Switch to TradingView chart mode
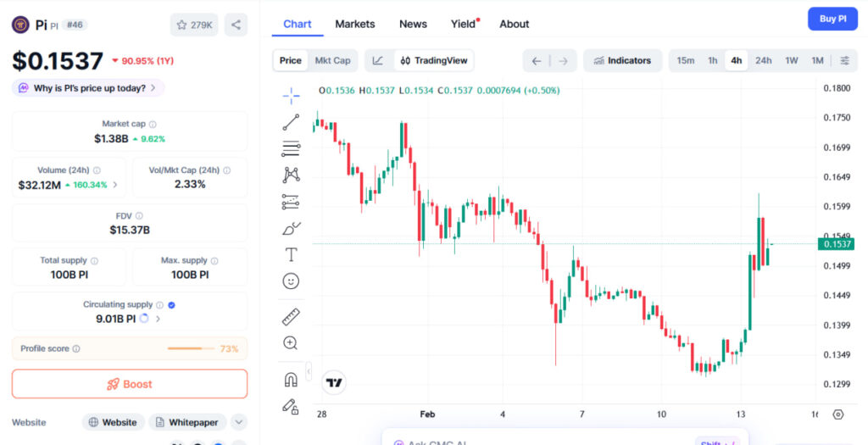This screenshot has height=445, width=868. coord(435,60)
